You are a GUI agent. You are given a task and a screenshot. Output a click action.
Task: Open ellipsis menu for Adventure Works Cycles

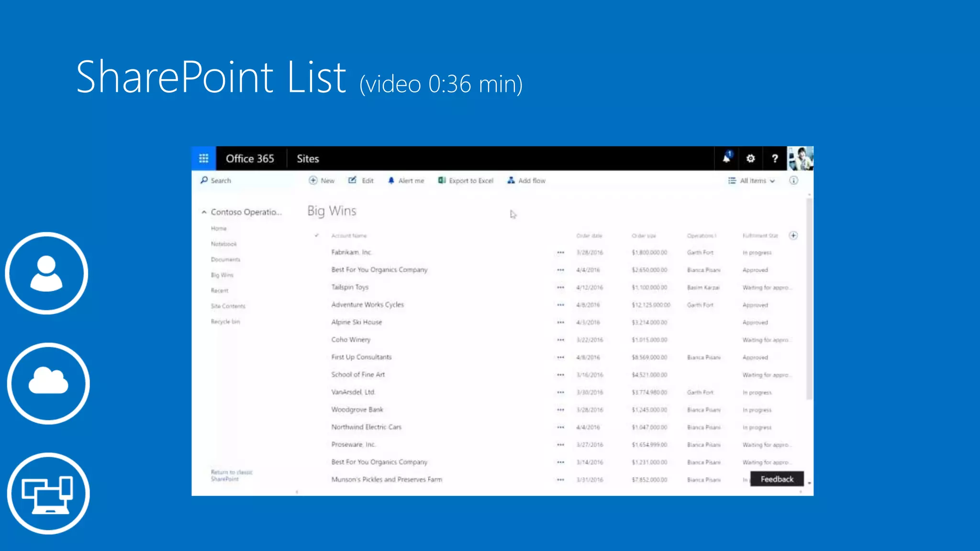(x=560, y=305)
